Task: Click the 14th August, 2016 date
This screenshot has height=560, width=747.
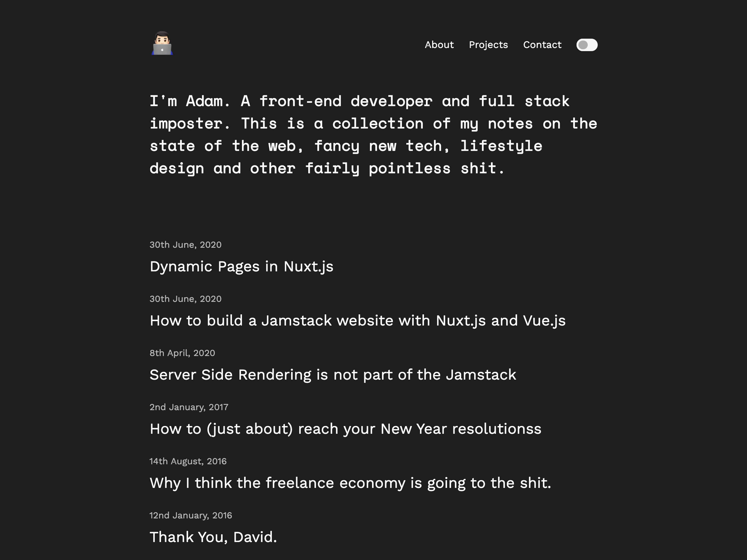Action: 188,461
